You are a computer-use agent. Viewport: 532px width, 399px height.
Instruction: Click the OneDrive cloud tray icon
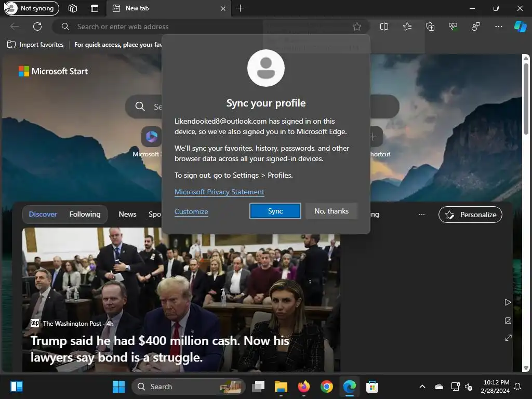439,387
